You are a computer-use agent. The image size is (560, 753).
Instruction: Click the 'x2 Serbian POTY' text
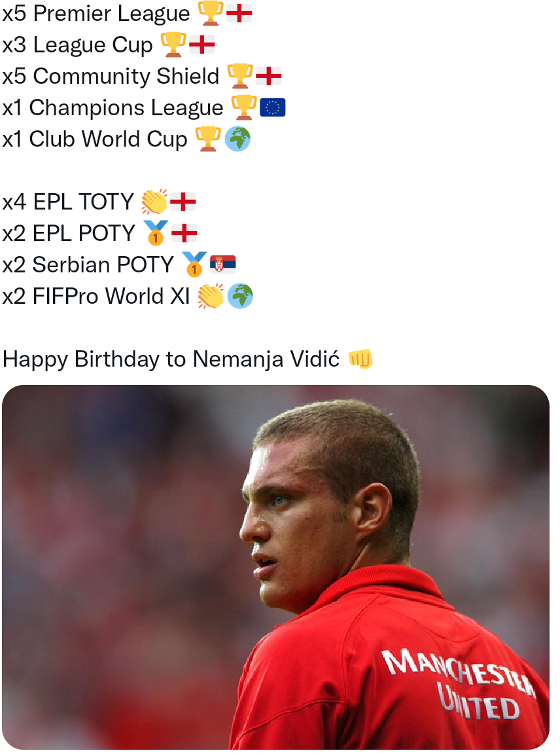[x=88, y=265]
